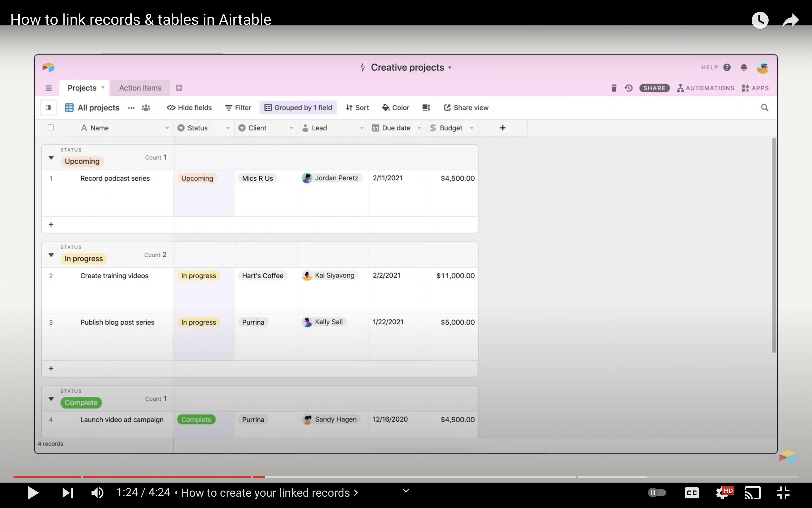This screenshot has height=508, width=812.
Task: Open Budget field dropdown arrow
Action: pyautogui.click(x=472, y=128)
